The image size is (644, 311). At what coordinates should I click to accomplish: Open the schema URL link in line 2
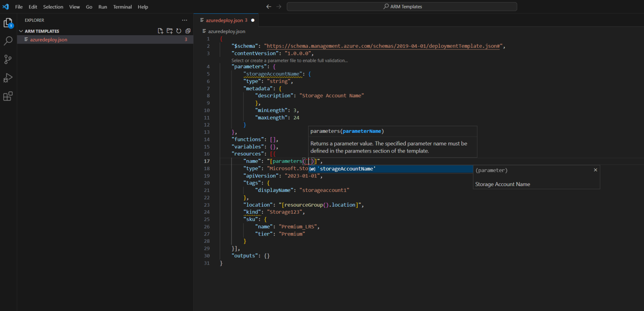384,46
